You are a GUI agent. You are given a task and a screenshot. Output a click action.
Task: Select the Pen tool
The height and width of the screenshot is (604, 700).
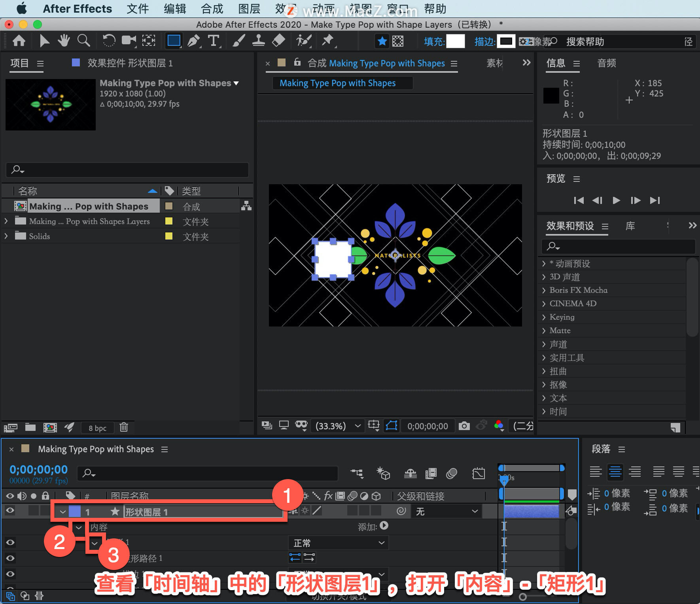click(x=194, y=41)
